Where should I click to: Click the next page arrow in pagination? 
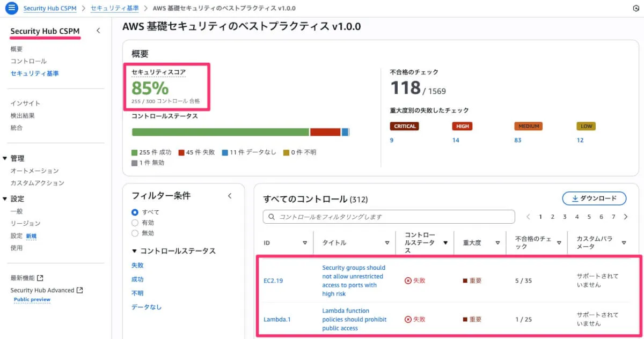(x=626, y=217)
